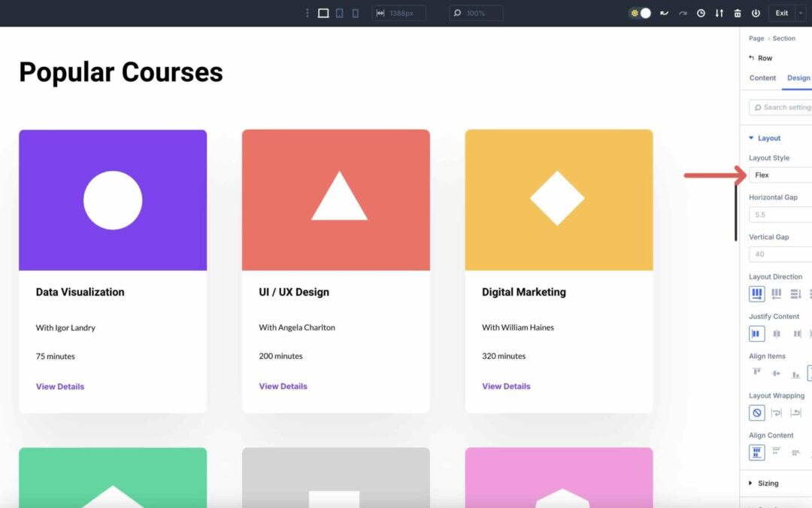Expand the Sizing section
The height and width of the screenshot is (508, 812).
point(765,482)
